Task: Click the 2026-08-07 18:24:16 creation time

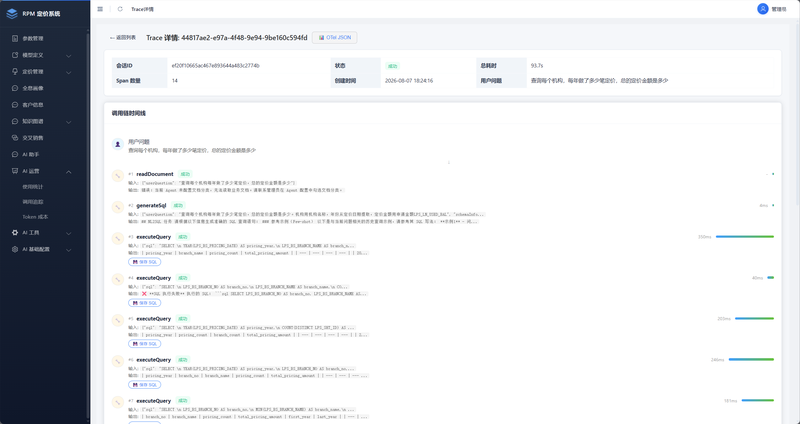Action: [409, 81]
